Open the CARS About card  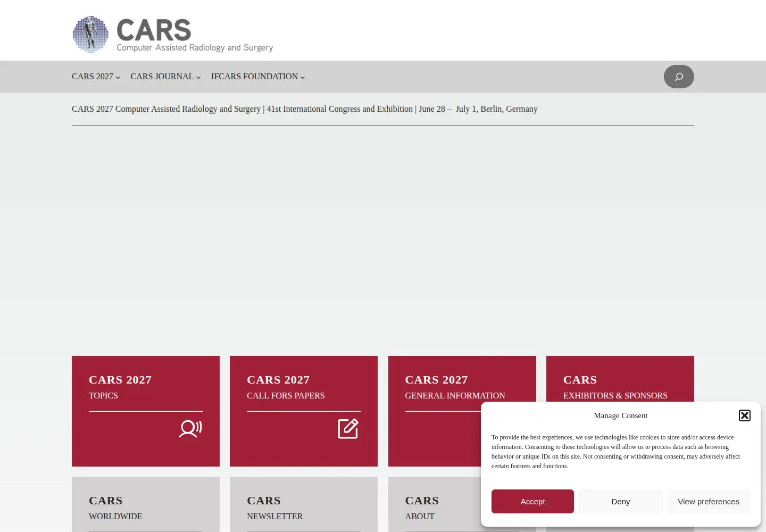coord(435,504)
